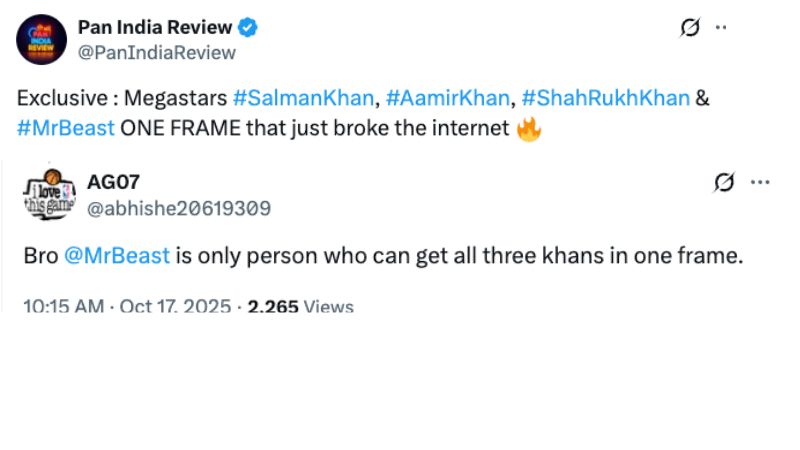Viewport: 800px width, 450px height.
Task: Click the #MrBeast hashtag
Action: (x=66, y=128)
